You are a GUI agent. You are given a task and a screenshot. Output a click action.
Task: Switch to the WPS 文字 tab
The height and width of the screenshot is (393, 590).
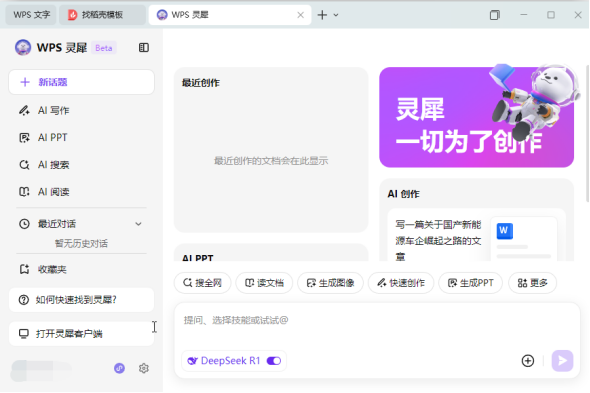(x=31, y=15)
